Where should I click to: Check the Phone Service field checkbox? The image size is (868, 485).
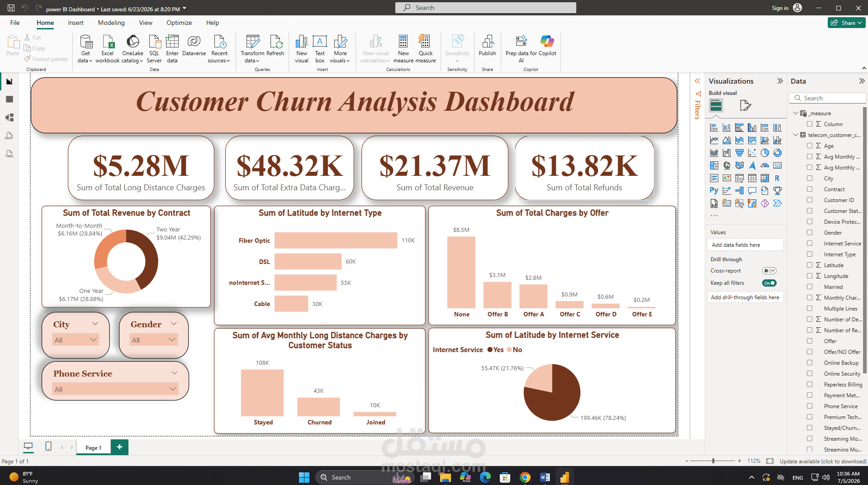click(810, 406)
